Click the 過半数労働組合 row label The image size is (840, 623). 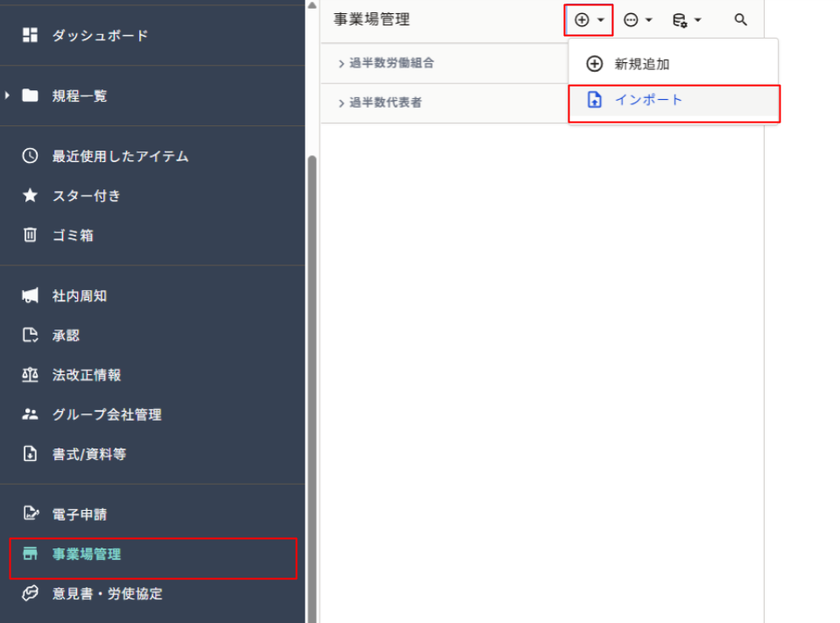(x=392, y=63)
